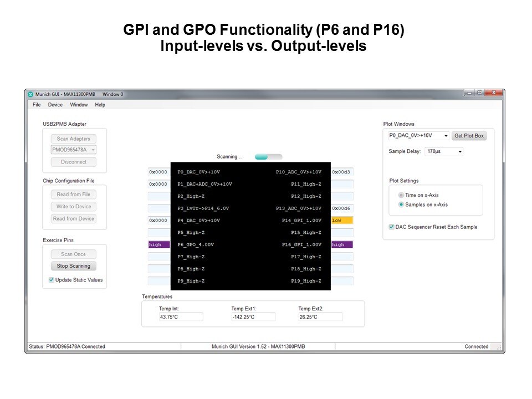Open the PMOD965478A adapter dropdown
The height and width of the screenshot is (399, 532).
coord(93,150)
